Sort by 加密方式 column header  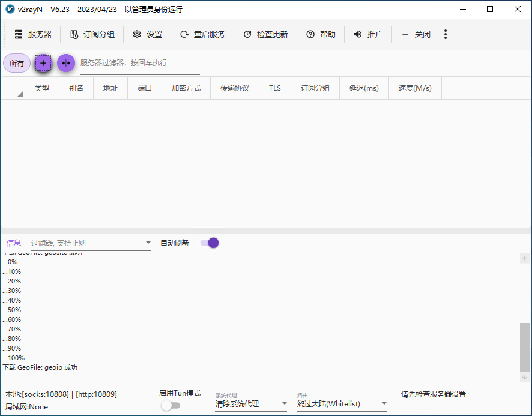coord(186,88)
